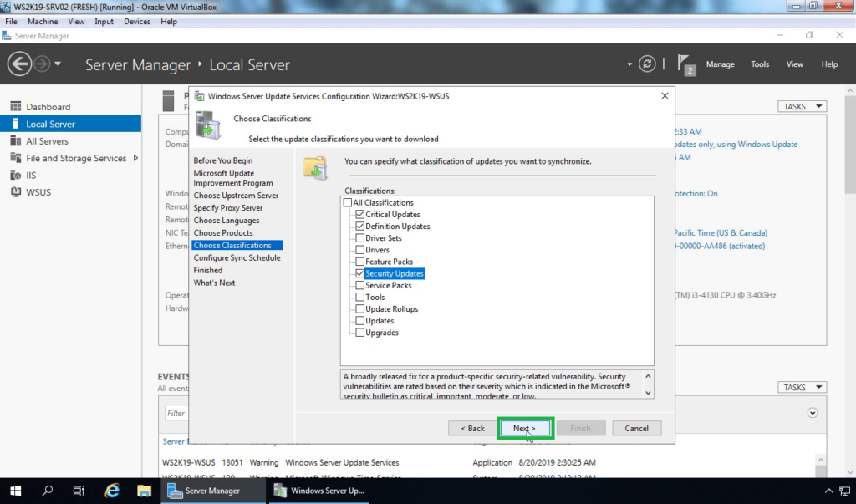The image size is (856, 504).
Task: Click the Server Manager back arrow
Action: [19, 64]
